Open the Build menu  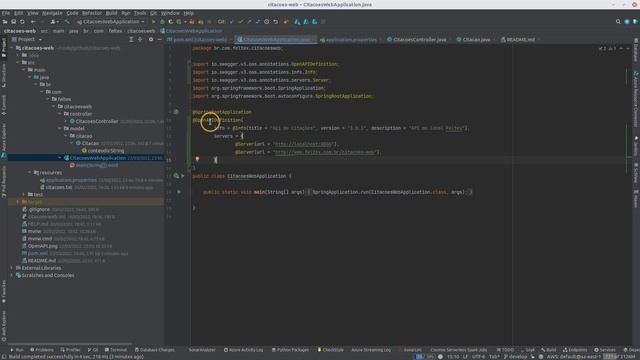111,13
